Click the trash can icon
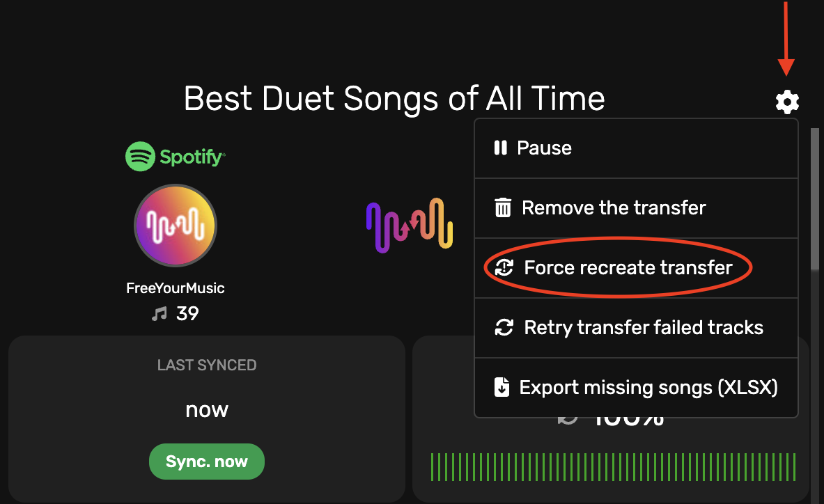The width and height of the screenshot is (824, 504). (x=502, y=207)
